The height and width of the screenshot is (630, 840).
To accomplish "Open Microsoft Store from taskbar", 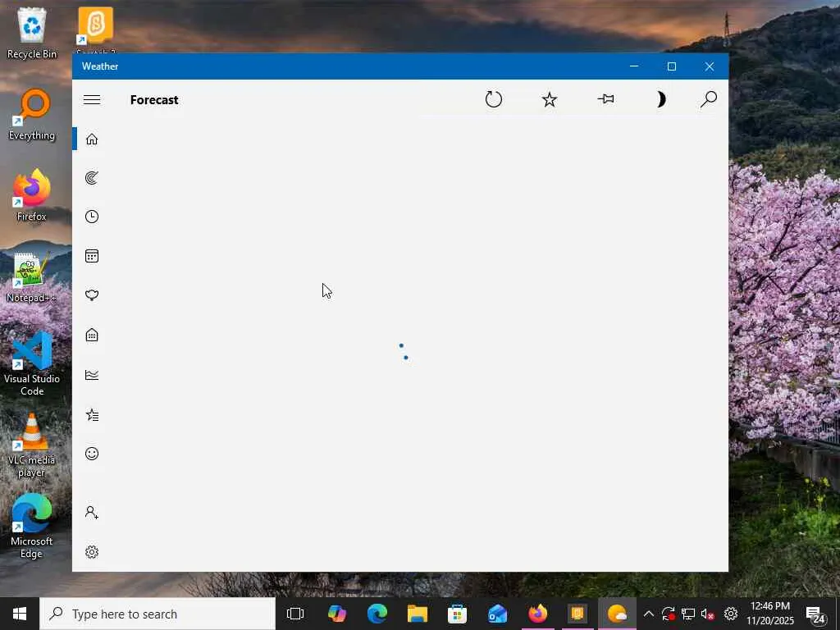I will (457, 614).
